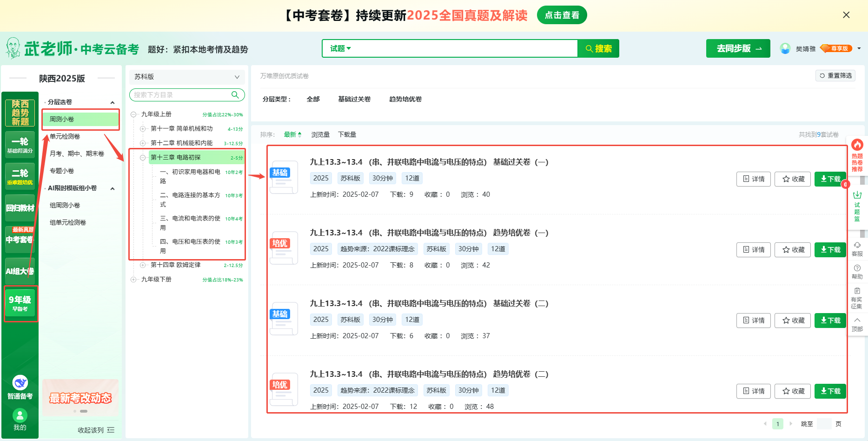
Task: Open the 9年级早备考 sidebar icon
Action: (x=20, y=303)
